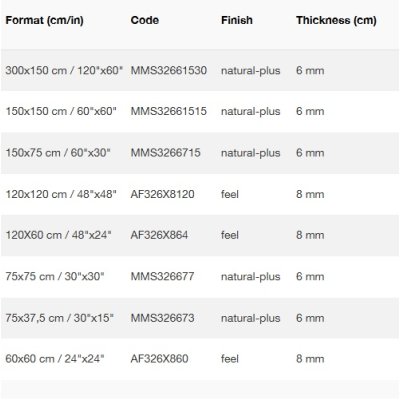Click the 75x37,5 cm format cell
400x400 pixels.
tap(59, 318)
